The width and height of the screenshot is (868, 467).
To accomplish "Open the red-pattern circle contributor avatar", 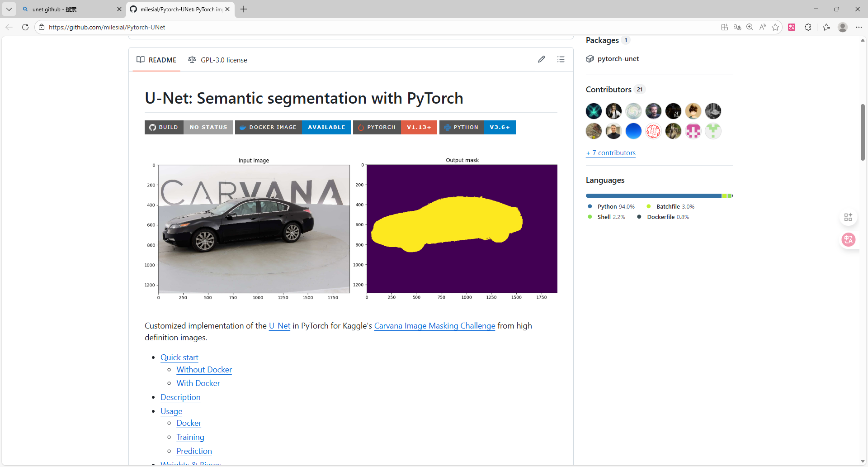I will click(x=654, y=131).
